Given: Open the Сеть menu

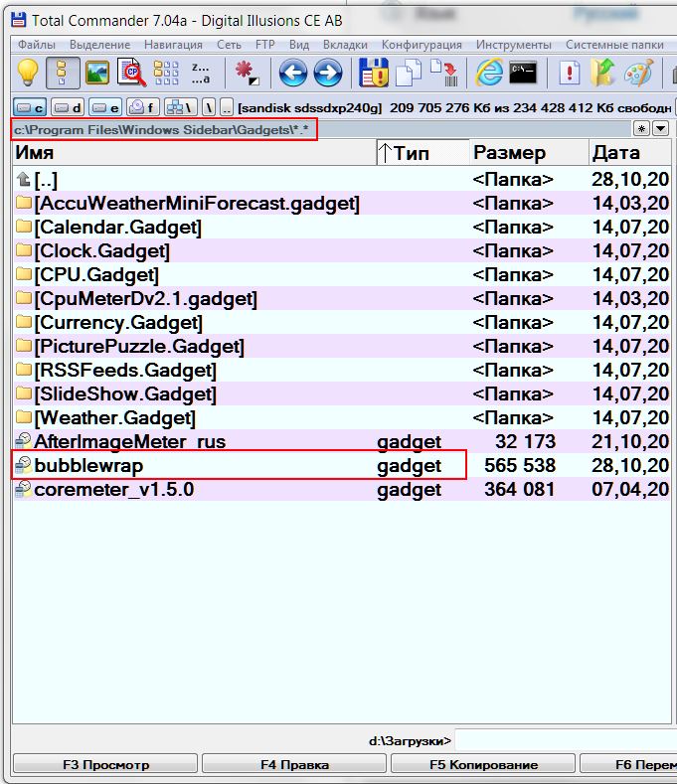Looking at the screenshot, I should (229, 45).
